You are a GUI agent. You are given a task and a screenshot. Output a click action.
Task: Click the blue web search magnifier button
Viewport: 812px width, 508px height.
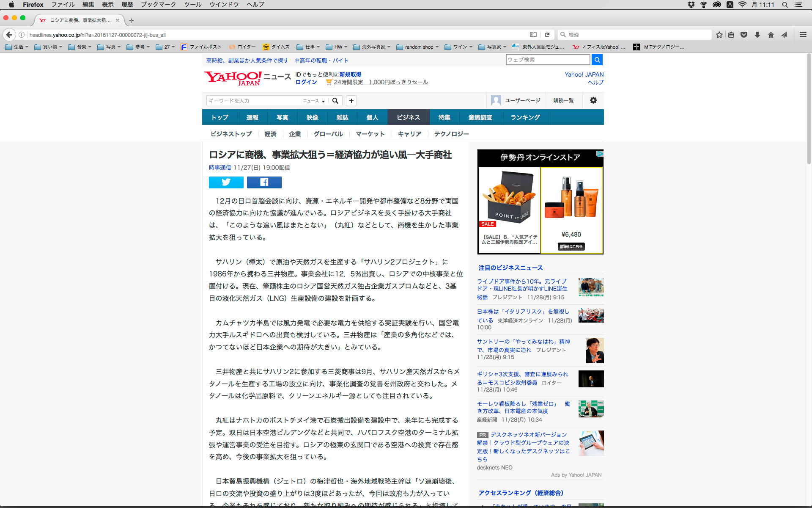(597, 60)
